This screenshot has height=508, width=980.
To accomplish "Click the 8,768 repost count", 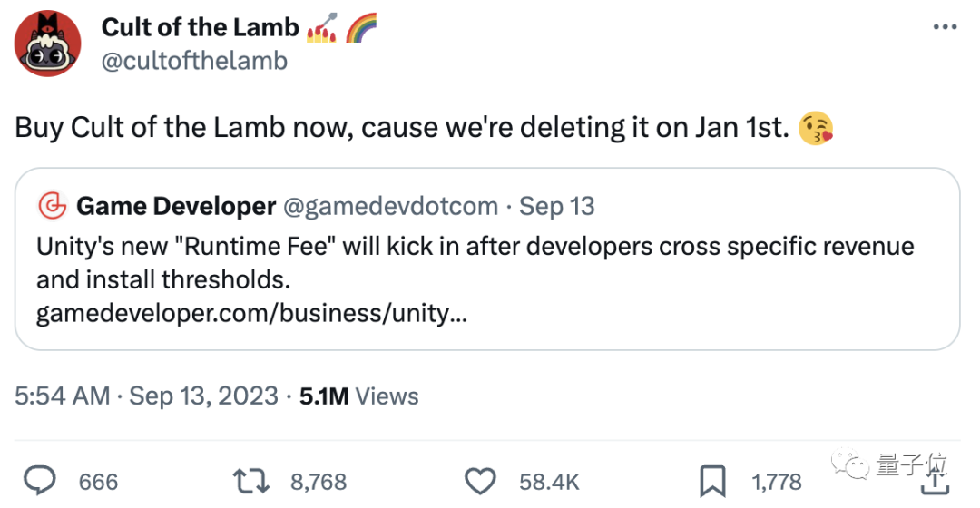I will [318, 481].
